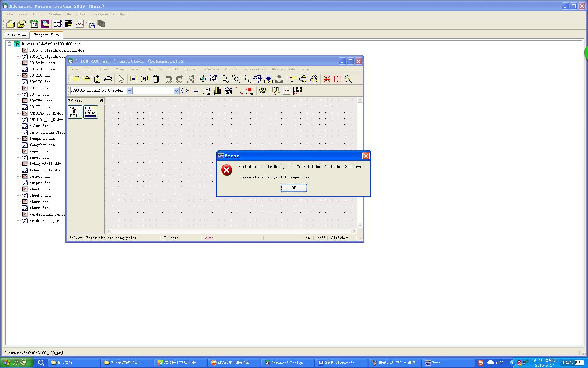588x368 pixels.
Task: Select 50-200.dsn file in project tree
Action: click(x=40, y=82)
